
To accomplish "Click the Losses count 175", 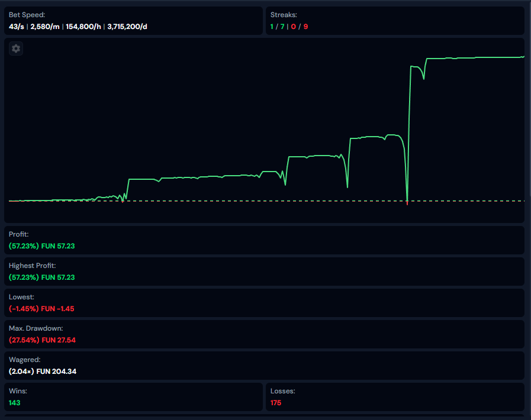I will click(x=276, y=403).
